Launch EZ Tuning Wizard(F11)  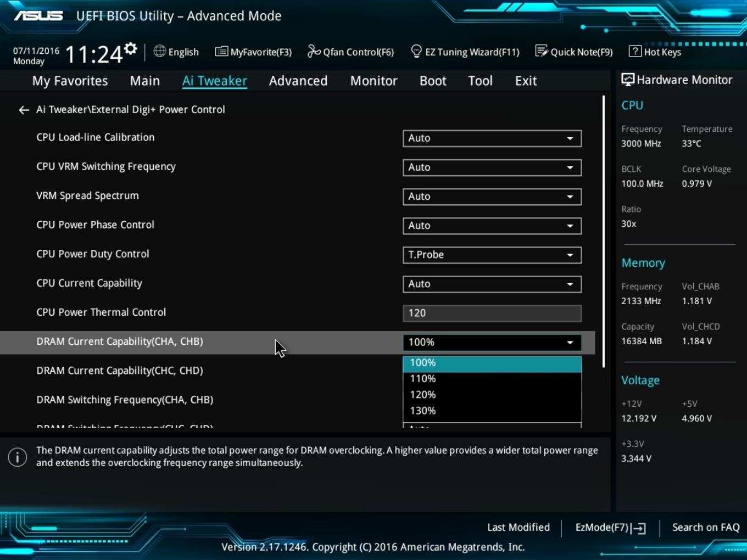465,52
